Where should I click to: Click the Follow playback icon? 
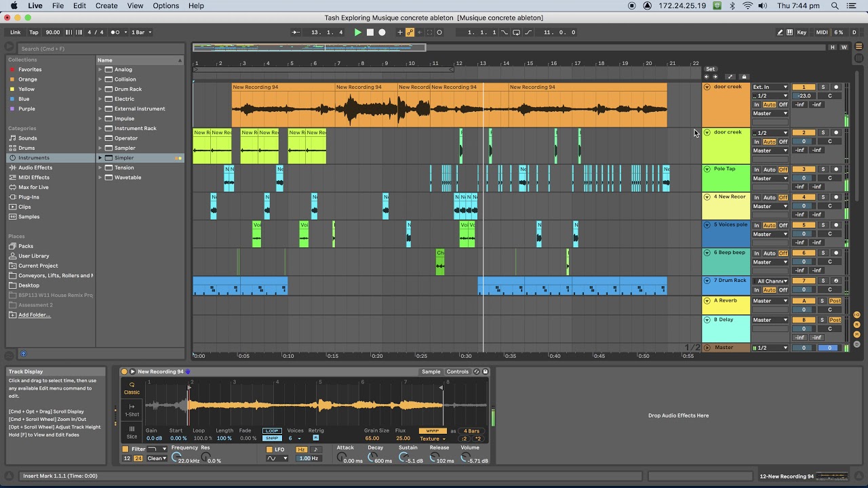296,32
